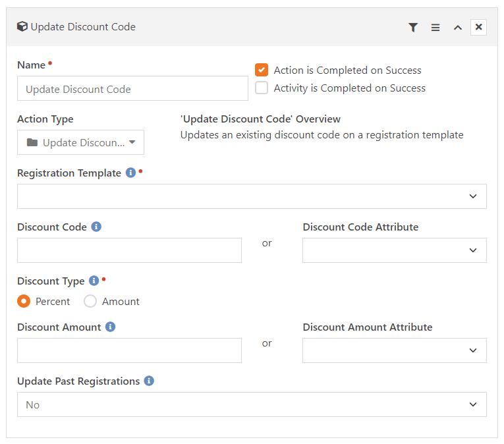Click the Registration Template info icon

click(130, 173)
